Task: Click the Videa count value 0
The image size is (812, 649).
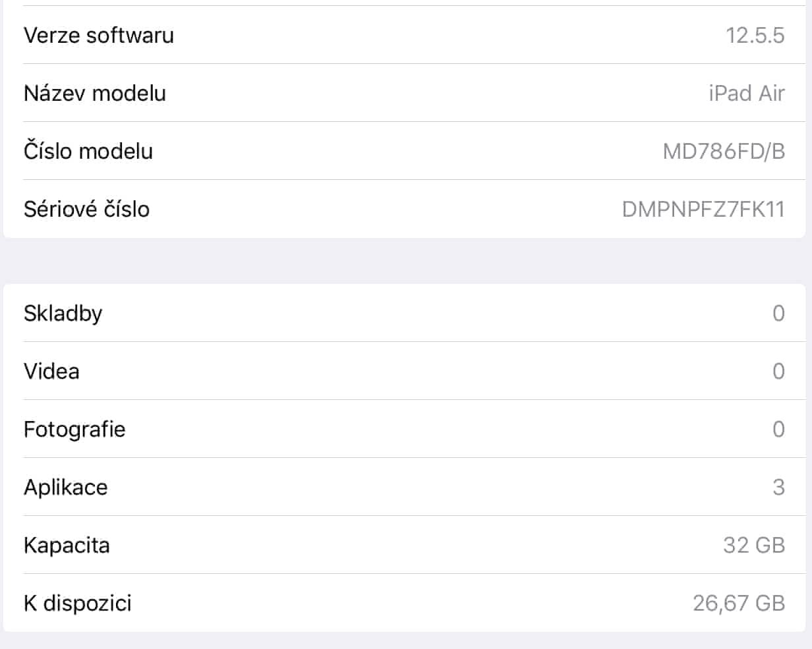Action: point(778,371)
